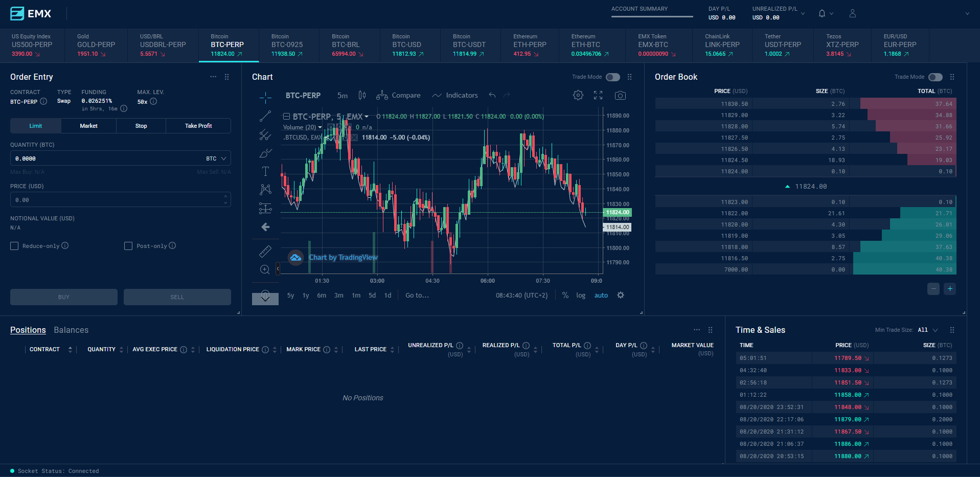
Task: Collapse the chart drawing toolbar side handle
Action: pos(278,268)
